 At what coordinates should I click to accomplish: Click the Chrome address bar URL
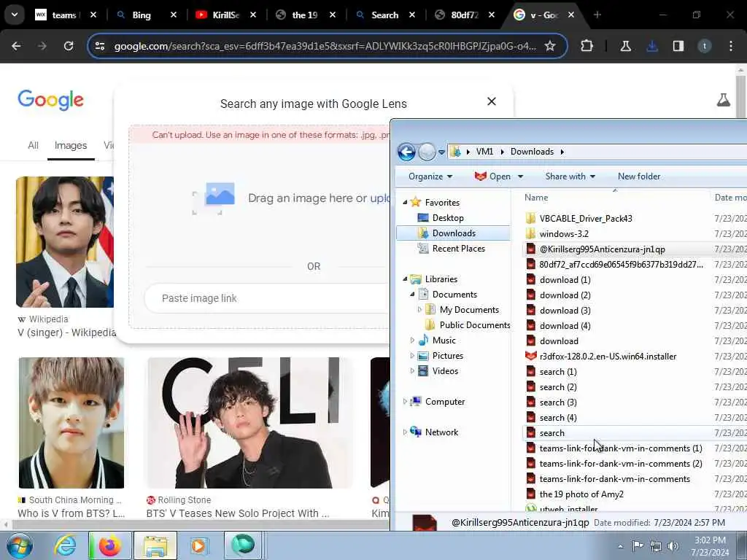pos(325,46)
